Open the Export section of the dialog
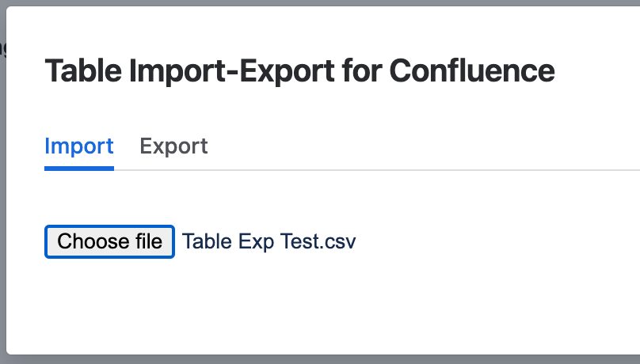 (x=173, y=146)
